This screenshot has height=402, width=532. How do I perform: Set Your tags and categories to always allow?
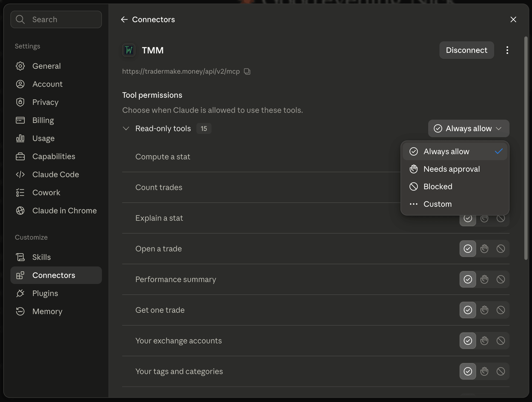(468, 371)
